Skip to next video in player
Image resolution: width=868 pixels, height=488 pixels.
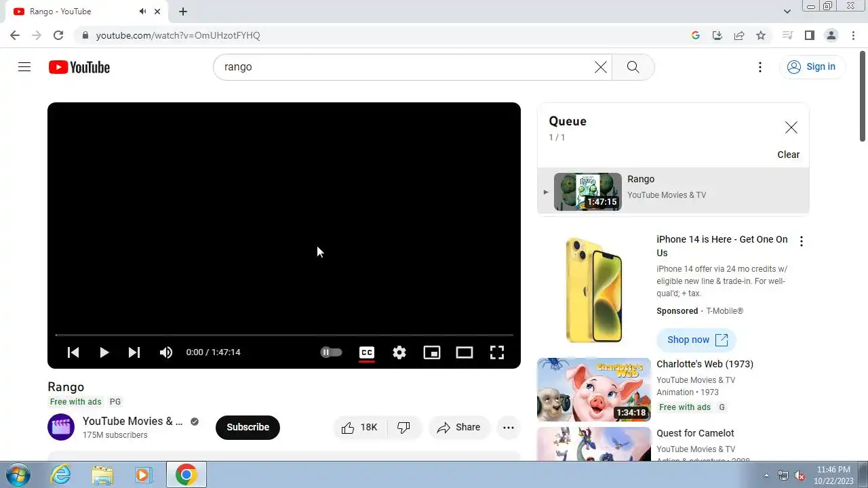click(x=134, y=352)
